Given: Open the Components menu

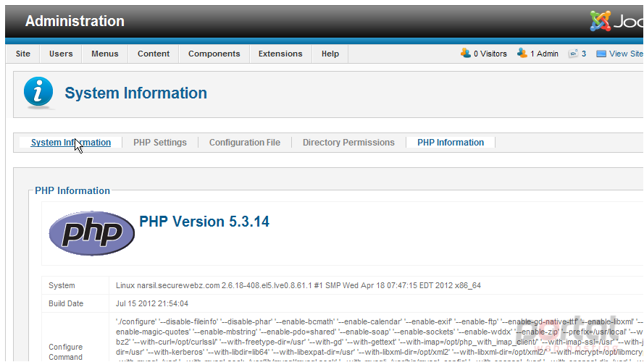Looking at the screenshot, I should tap(214, 54).
